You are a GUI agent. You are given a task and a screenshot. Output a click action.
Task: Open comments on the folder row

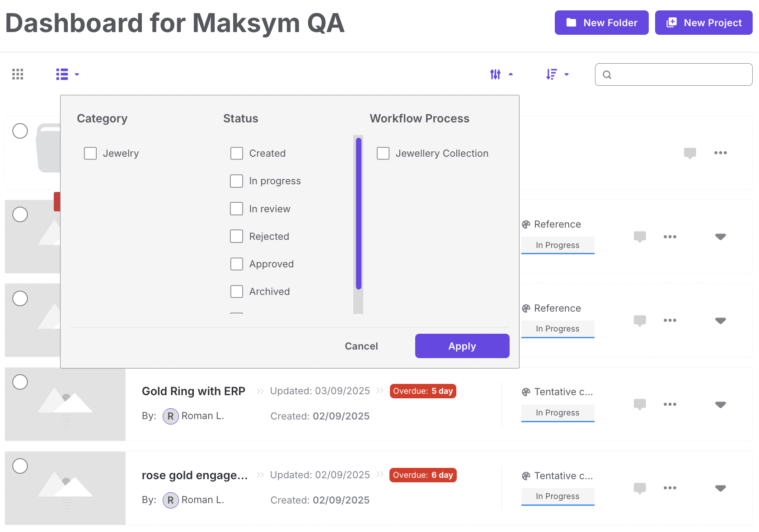tap(690, 153)
